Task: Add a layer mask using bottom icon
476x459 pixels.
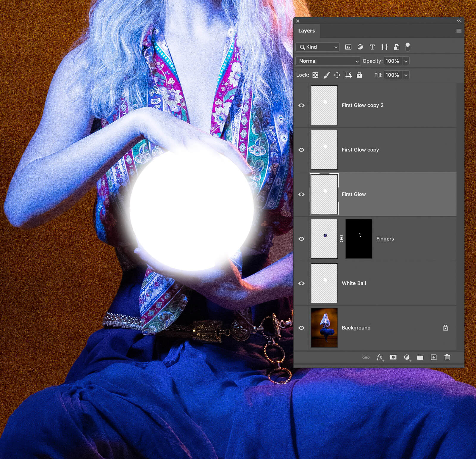Action: click(x=393, y=357)
